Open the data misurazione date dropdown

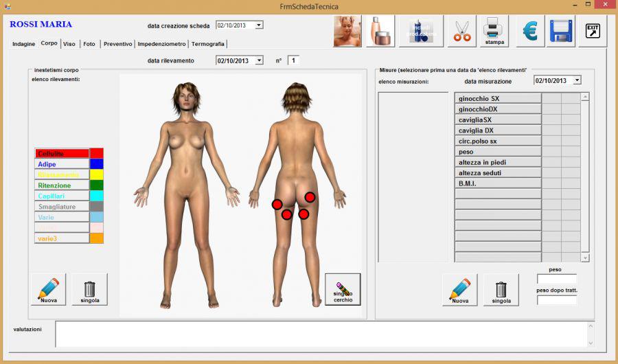(577, 80)
